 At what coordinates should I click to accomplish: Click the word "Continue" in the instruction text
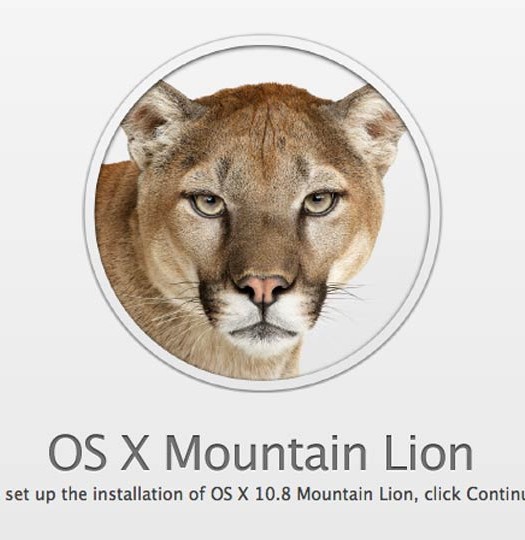click(496, 494)
